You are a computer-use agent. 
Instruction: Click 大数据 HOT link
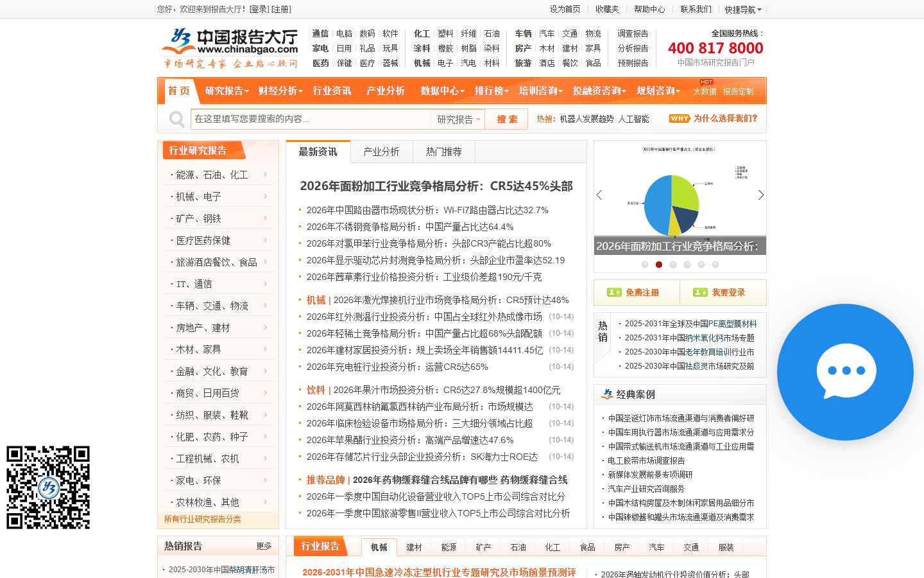[705, 91]
